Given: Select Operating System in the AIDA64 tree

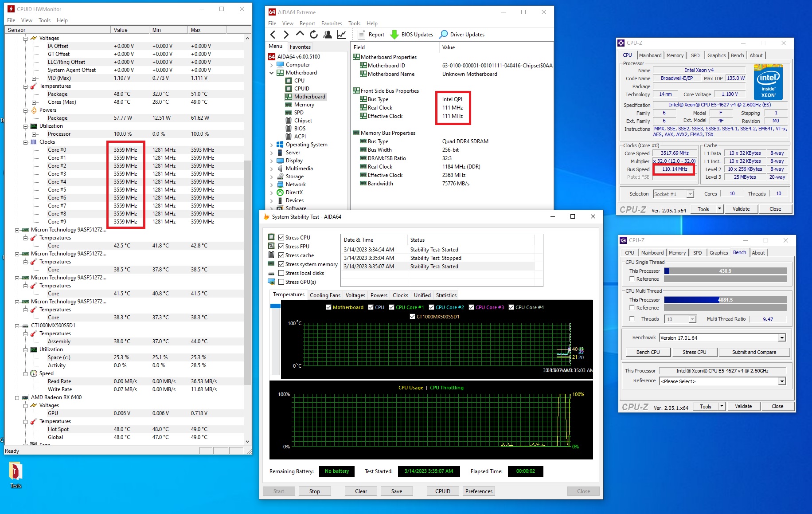Looking at the screenshot, I should click(x=302, y=145).
